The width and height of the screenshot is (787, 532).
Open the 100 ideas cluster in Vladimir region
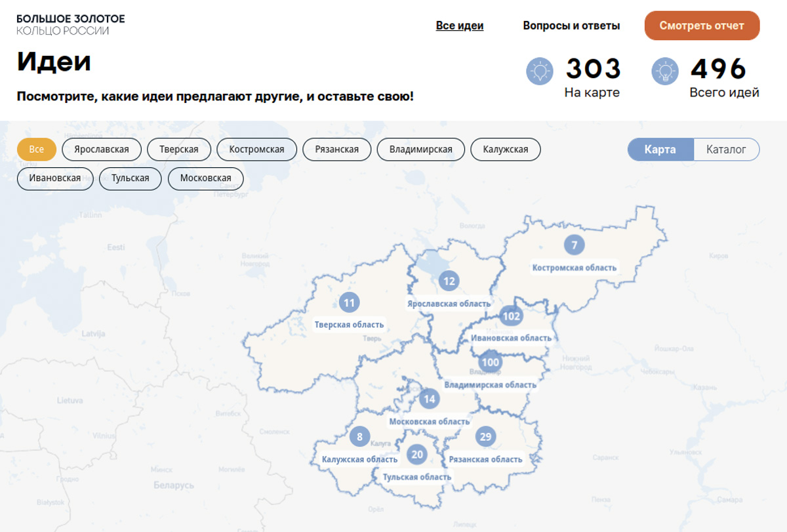[x=490, y=362]
